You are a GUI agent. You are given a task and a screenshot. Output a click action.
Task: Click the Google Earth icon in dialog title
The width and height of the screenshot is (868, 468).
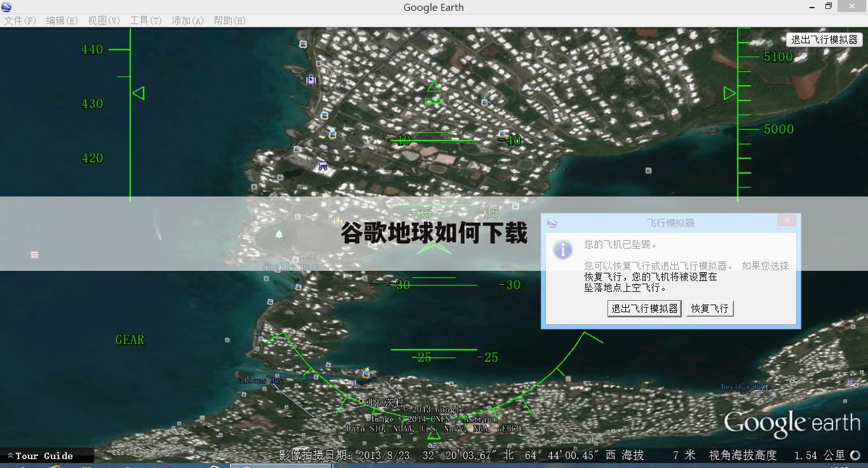pyautogui.click(x=552, y=223)
